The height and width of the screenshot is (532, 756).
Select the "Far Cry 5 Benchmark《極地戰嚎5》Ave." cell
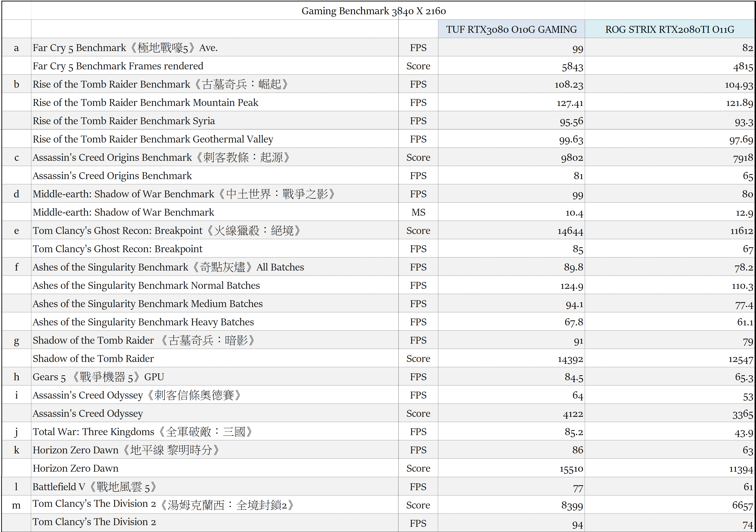point(215,47)
